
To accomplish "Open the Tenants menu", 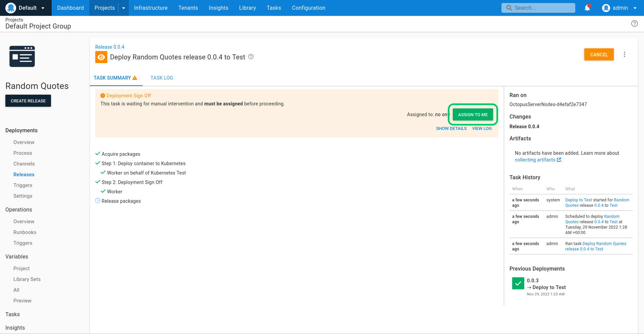I will 188,8.
